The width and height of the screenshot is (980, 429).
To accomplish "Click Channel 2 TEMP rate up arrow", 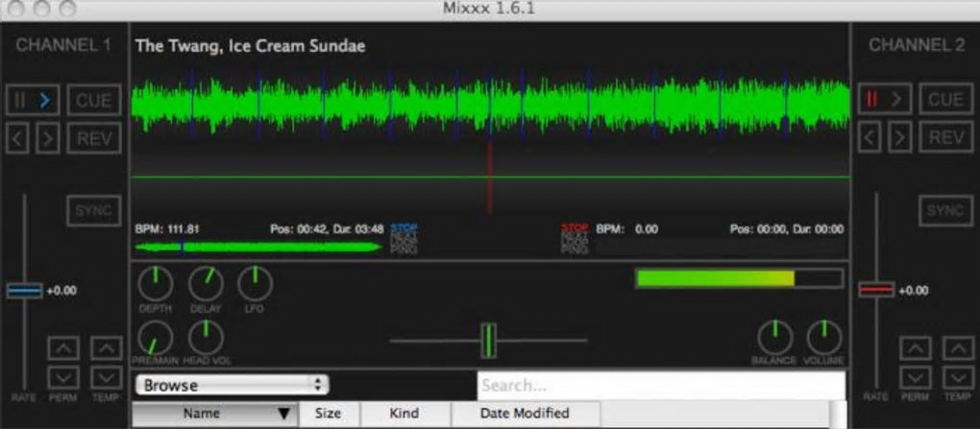I will (x=958, y=347).
